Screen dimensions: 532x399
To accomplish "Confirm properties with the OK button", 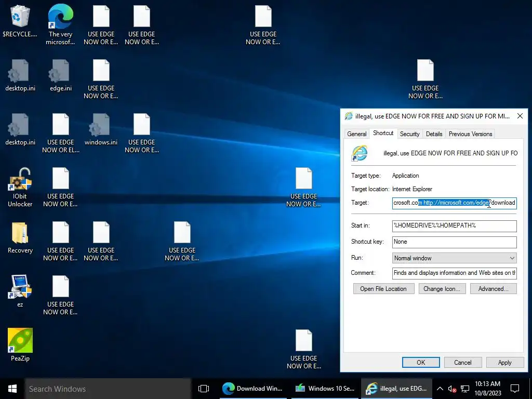I will pos(421,362).
